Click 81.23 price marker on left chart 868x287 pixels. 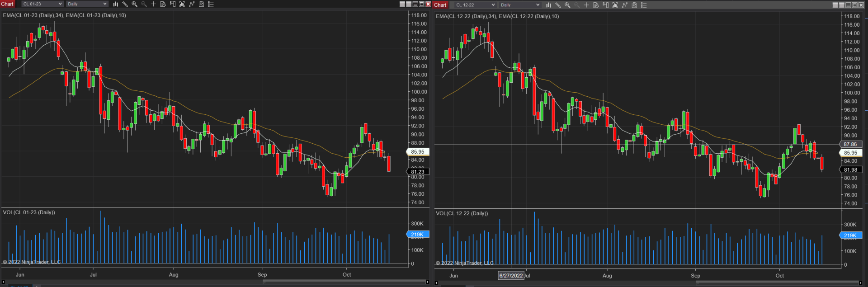pyautogui.click(x=418, y=172)
